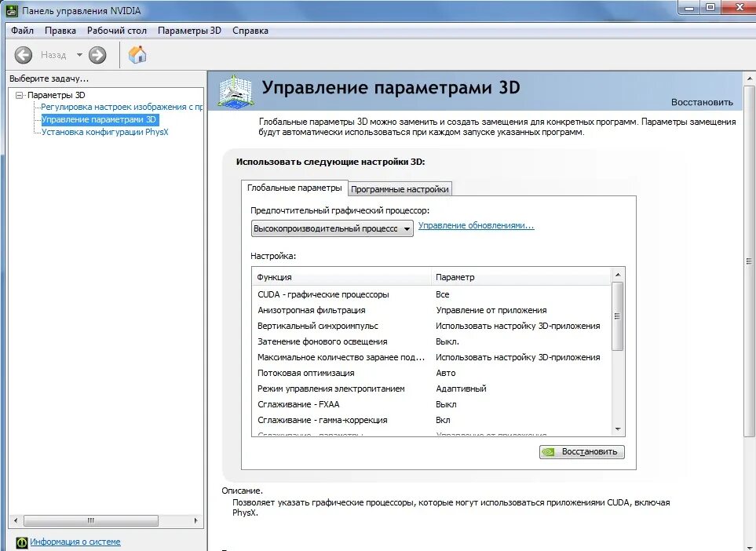Click the Back arrow icon

[x=23, y=55]
